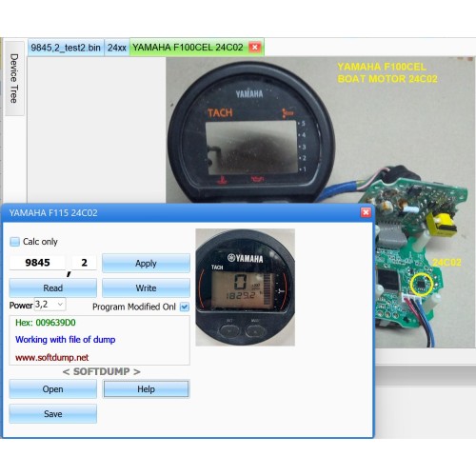Click the Write button

tap(146, 288)
